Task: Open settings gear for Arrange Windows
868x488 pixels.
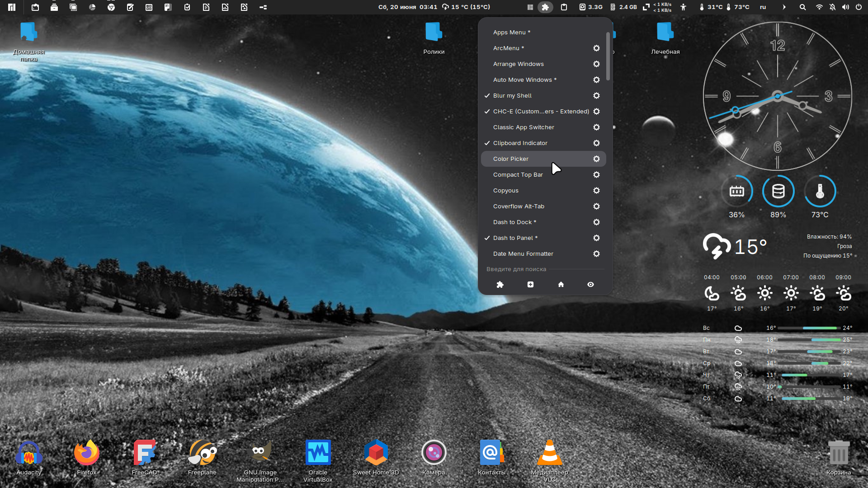Action: pyautogui.click(x=596, y=64)
